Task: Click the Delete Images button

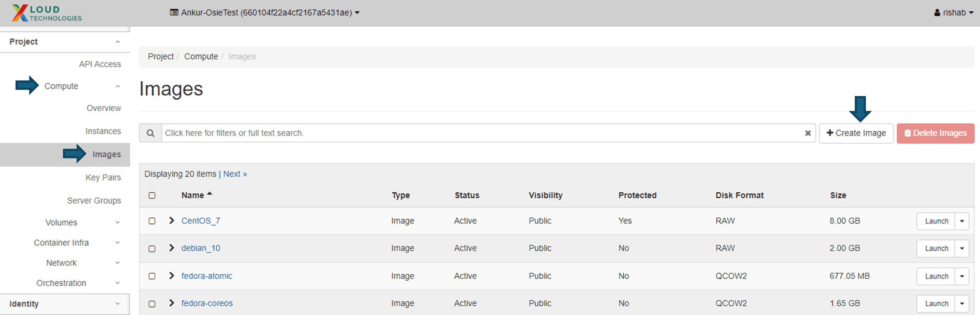Action: coord(935,133)
